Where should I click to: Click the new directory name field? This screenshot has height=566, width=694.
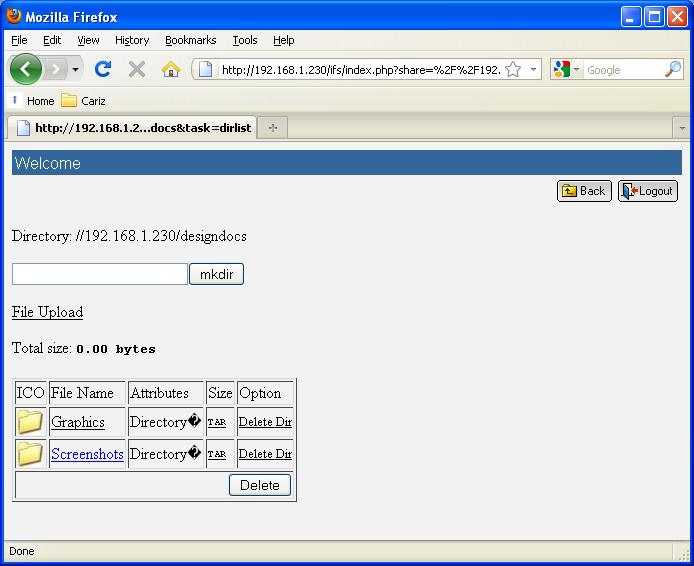click(100, 274)
